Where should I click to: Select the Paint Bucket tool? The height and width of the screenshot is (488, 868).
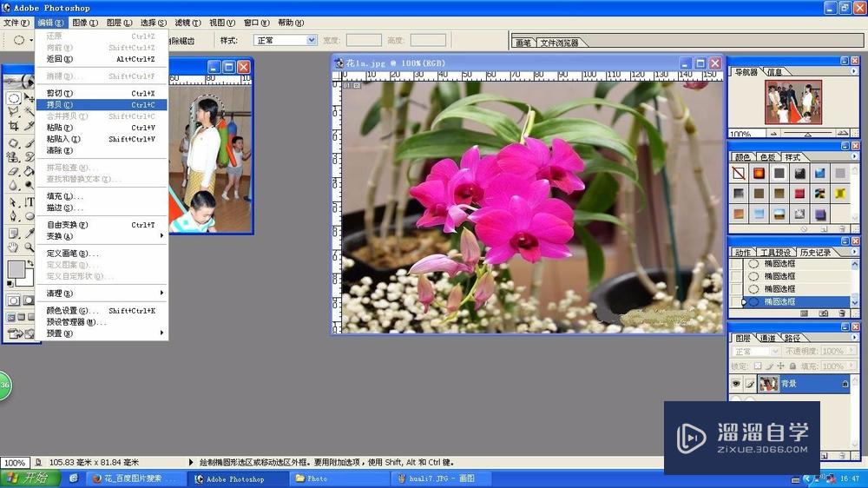click(29, 171)
